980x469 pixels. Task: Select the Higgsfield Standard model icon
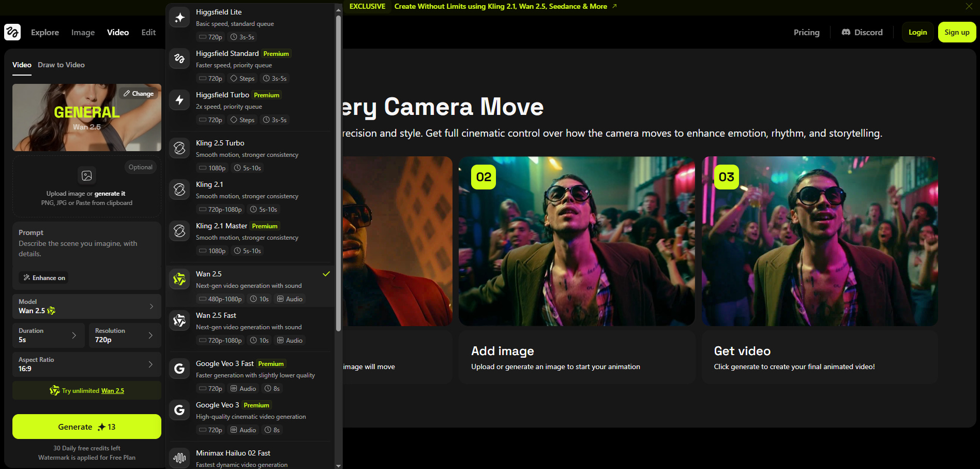point(179,58)
